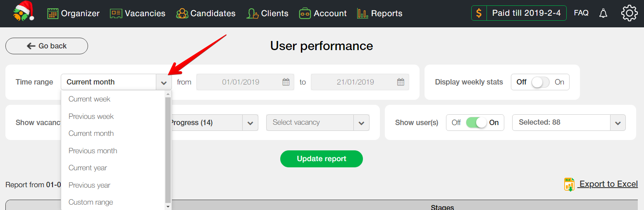Choose Previous month from the list
The width and height of the screenshot is (644, 210).
pyautogui.click(x=93, y=151)
